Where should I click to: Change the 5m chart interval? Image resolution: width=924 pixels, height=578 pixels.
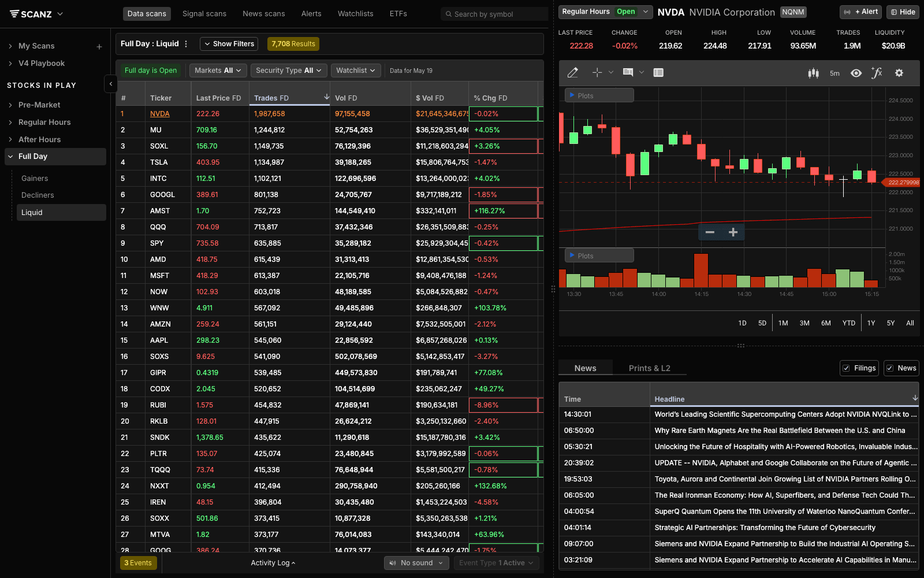click(x=834, y=73)
